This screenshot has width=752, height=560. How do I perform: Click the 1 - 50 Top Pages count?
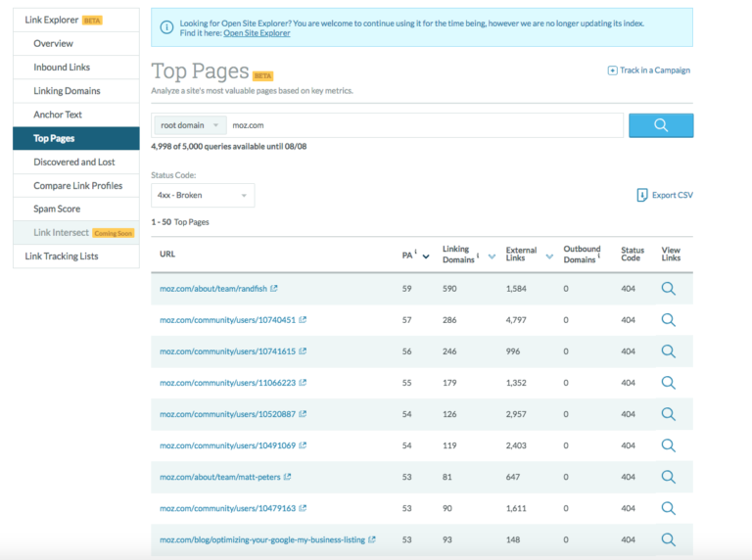[x=180, y=222]
